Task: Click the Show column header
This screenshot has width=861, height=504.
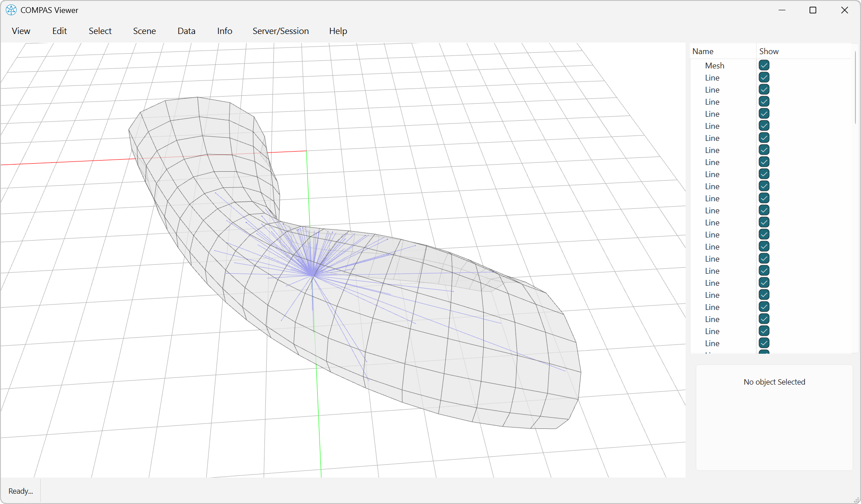Action: pyautogui.click(x=768, y=51)
